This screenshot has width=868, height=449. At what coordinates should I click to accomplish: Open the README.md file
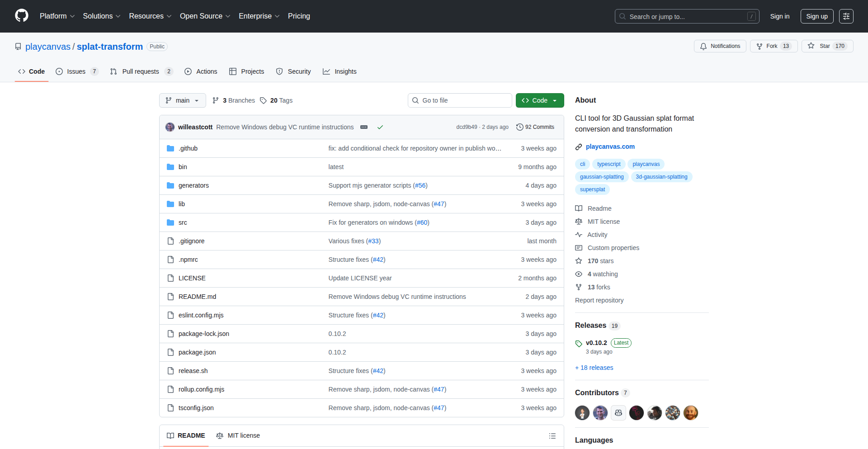coord(197,297)
